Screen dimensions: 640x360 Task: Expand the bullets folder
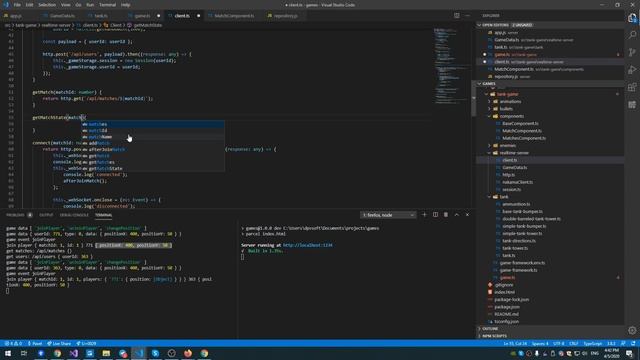coord(506,109)
